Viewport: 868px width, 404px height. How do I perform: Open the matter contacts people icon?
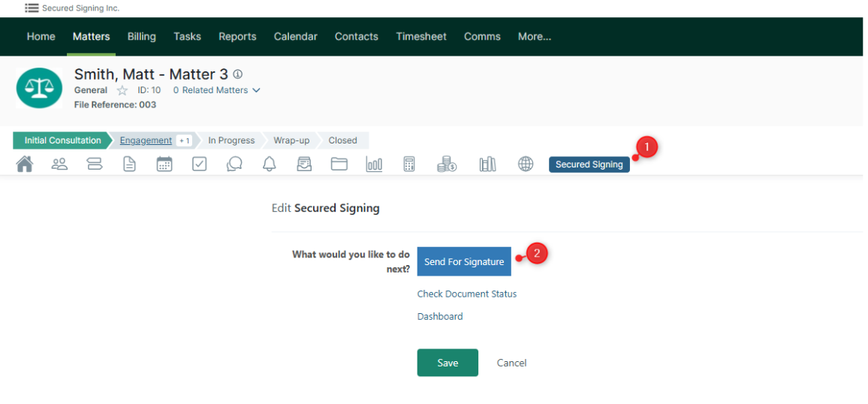pos(59,164)
